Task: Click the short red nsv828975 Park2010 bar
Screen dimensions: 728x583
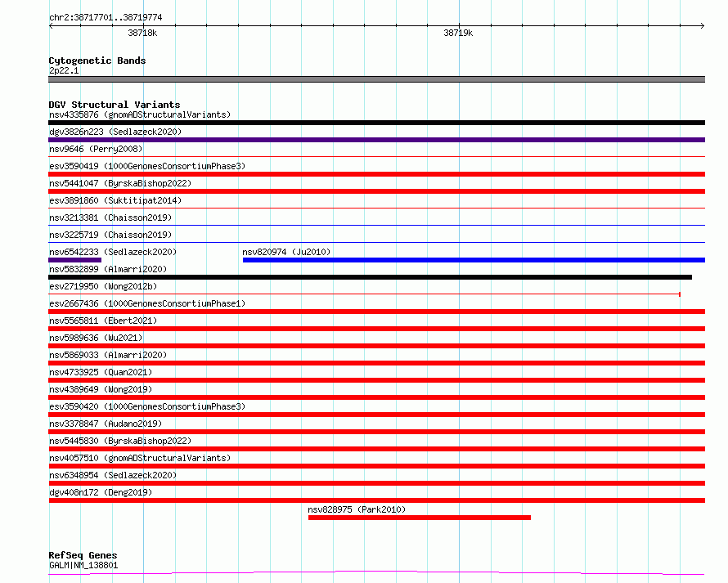Action: point(420,518)
